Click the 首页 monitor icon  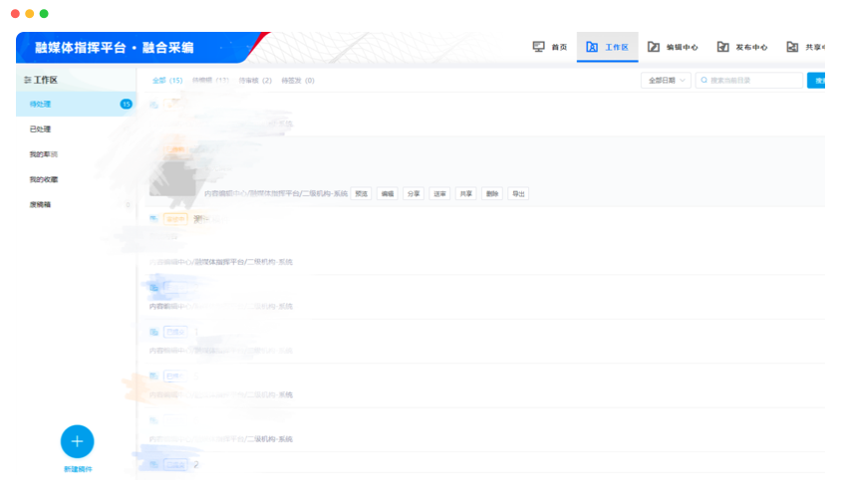(x=538, y=47)
